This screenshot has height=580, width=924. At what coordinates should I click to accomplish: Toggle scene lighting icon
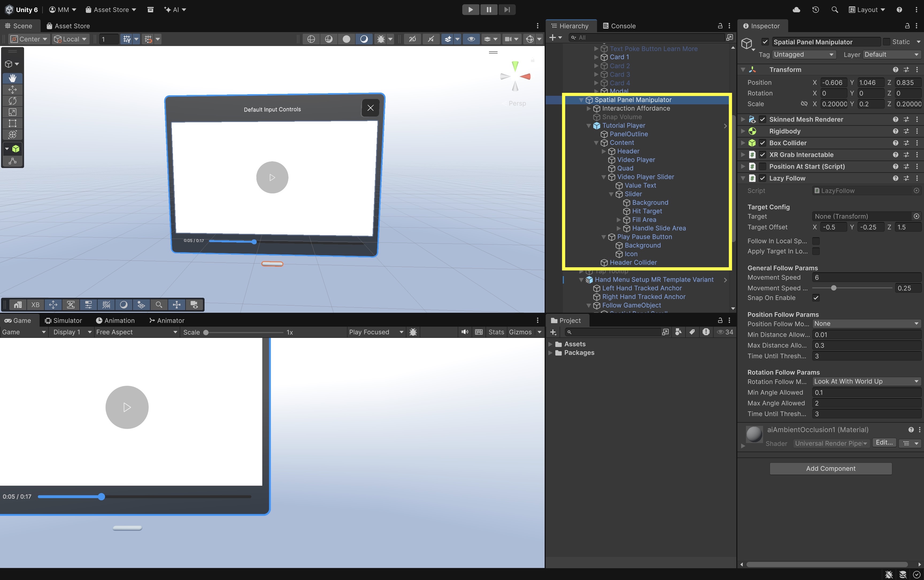coord(431,39)
